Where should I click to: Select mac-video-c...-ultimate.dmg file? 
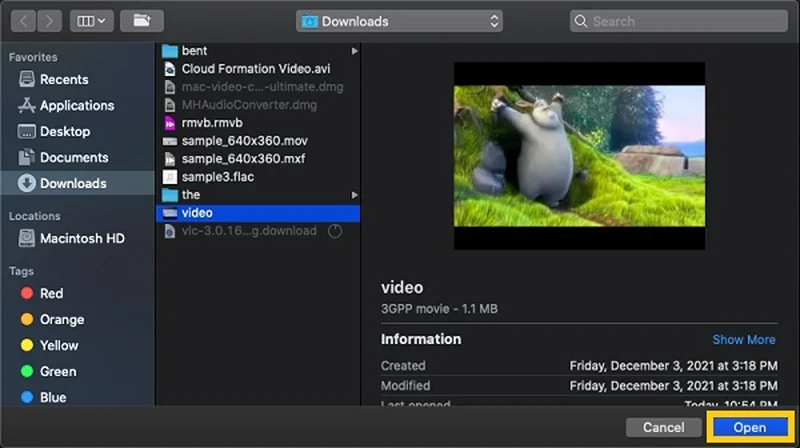258,87
